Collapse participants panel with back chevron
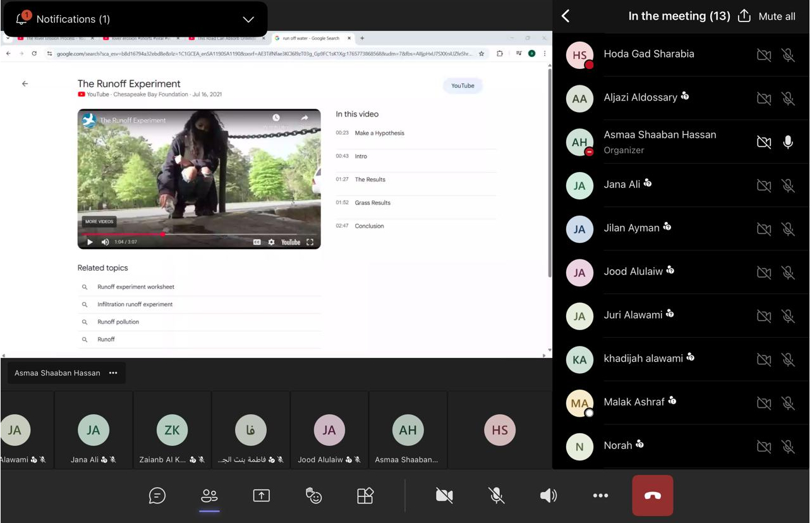This screenshot has width=812, height=523. point(566,16)
